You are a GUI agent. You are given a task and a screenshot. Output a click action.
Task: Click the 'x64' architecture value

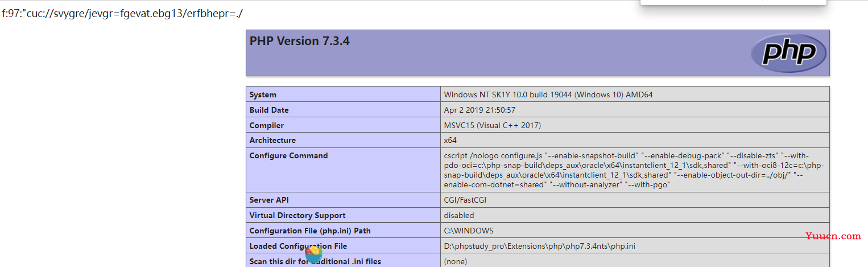450,140
